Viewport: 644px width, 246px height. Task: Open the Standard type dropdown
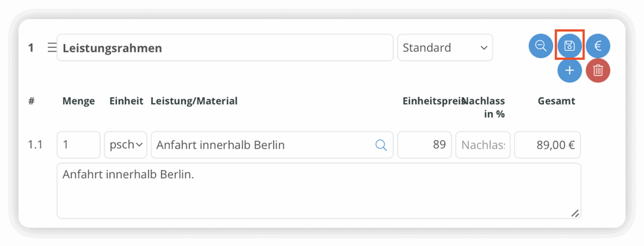pyautogui.click(x=445, y=48)
